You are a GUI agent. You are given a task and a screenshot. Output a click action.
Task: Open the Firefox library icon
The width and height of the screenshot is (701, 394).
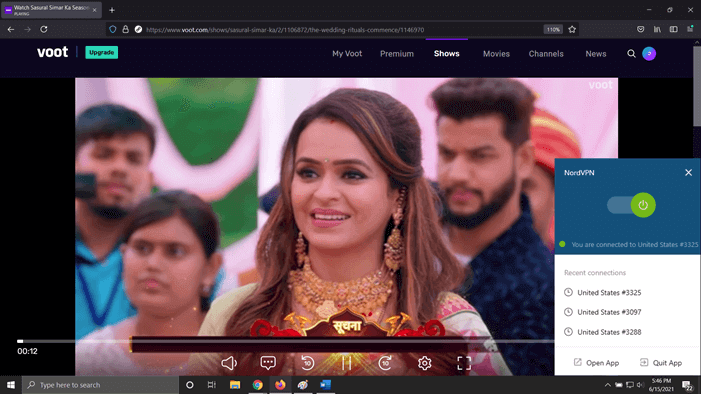[657, 30]
